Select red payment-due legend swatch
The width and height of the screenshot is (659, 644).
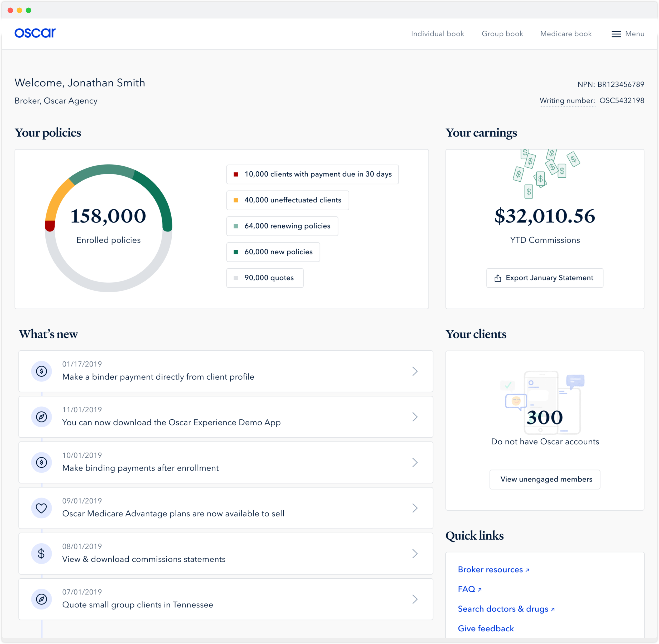236,174
